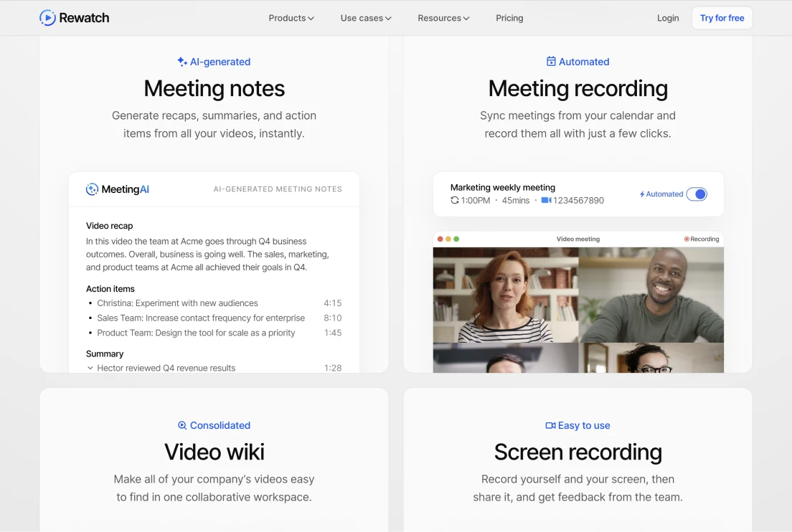The image size is (792, 532).
Task: Select the Christina: Experiment with new audiences item
Action: click(177, 303)
